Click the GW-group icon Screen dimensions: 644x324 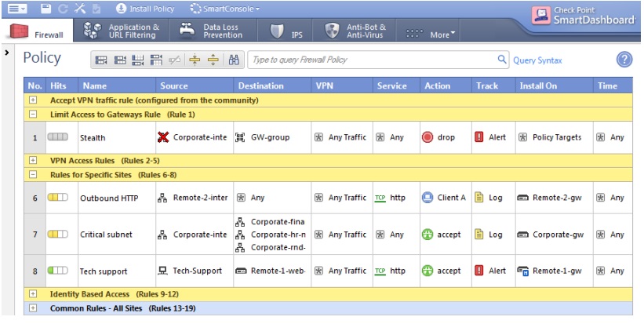(240, 137)
